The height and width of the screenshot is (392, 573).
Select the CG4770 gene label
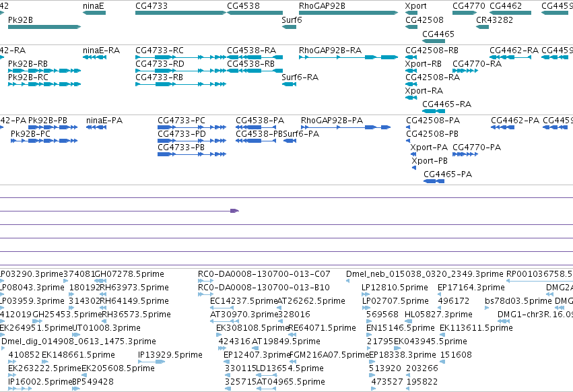pos(469,6)
